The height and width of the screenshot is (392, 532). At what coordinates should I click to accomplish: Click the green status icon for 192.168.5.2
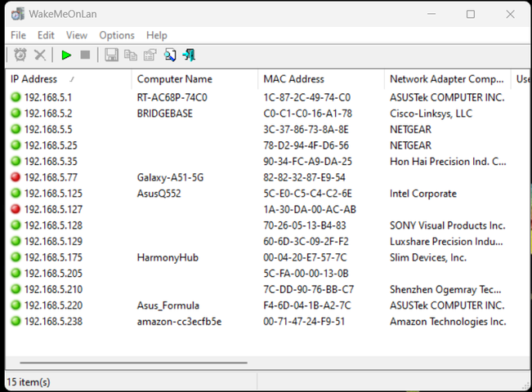click(x=16, y=113)
